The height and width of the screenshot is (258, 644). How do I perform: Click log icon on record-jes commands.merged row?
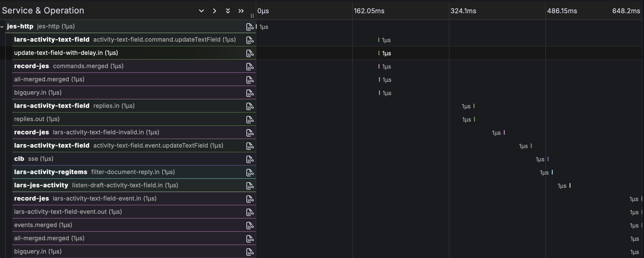click(250, 66)
